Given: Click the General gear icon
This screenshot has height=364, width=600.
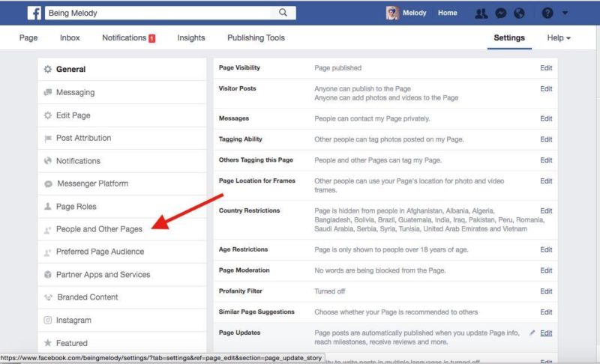Looking at the screenshot, I should click(x=47, y=69).
